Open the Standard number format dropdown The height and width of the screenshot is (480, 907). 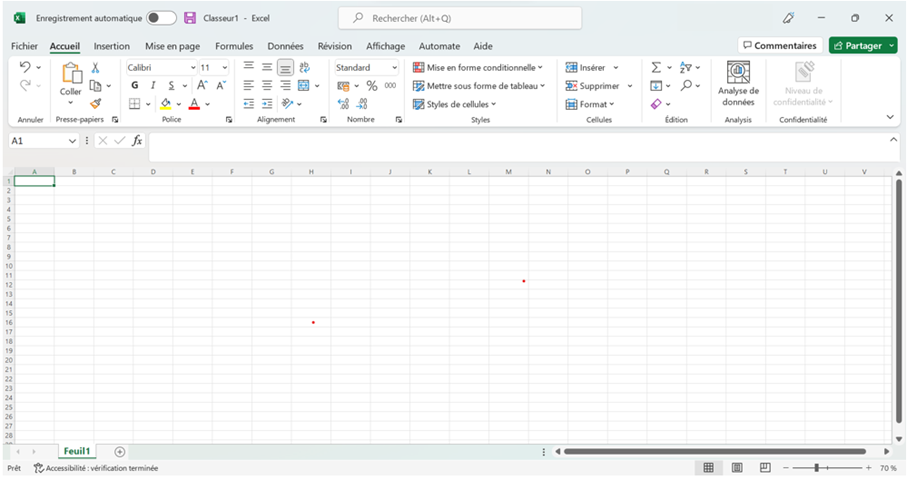[394, 68]
